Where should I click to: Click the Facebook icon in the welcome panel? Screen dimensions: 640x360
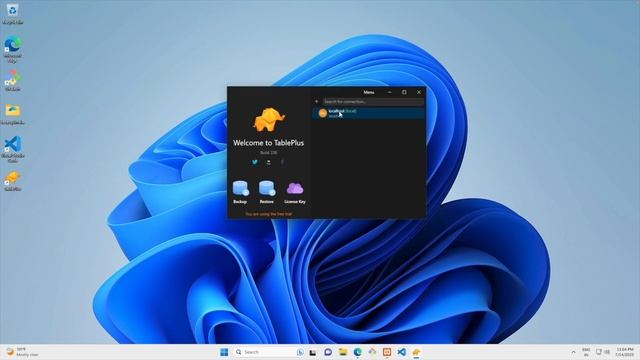[282, 162]
